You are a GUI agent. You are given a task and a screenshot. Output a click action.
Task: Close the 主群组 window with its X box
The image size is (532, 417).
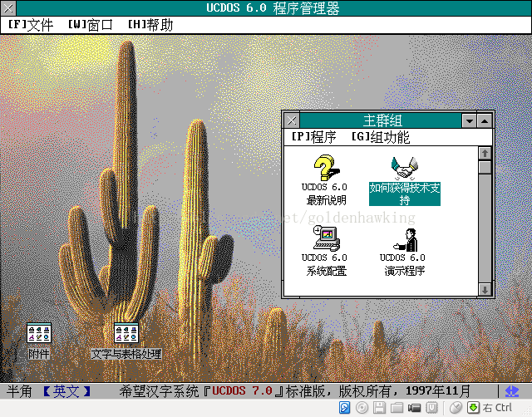click(292, 120)
